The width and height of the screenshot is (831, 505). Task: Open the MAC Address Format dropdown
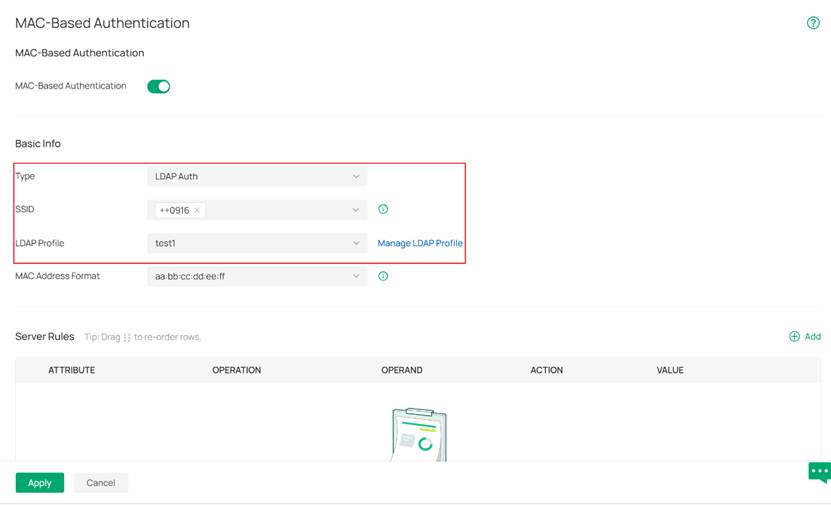click(x=257, y=276)
